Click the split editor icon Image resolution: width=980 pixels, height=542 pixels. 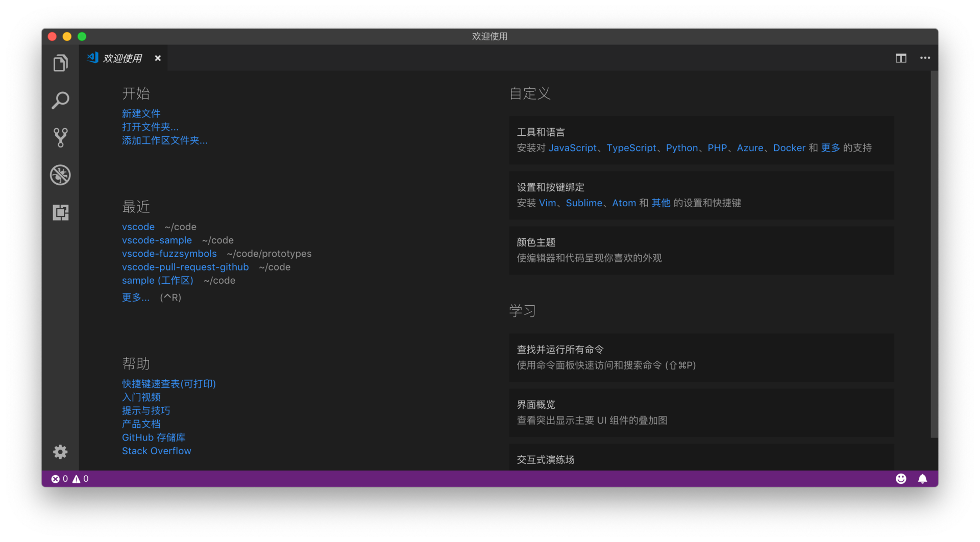[x=901, y=58]
